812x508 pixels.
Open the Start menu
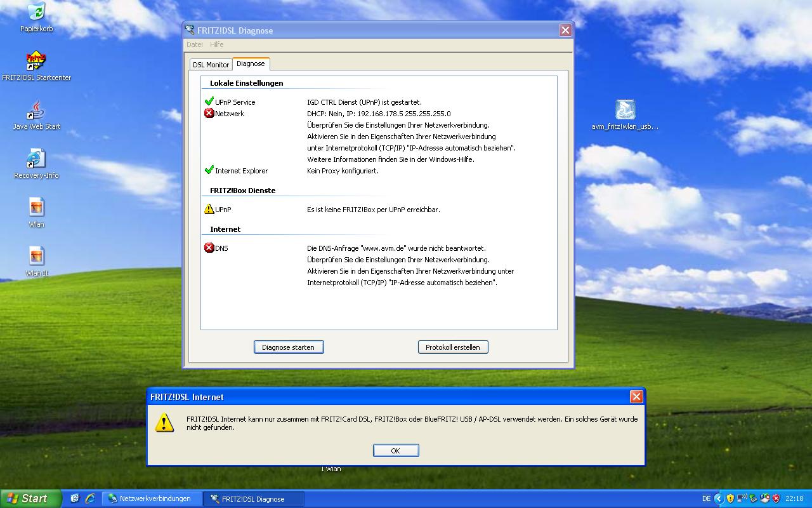click(30, 498)
